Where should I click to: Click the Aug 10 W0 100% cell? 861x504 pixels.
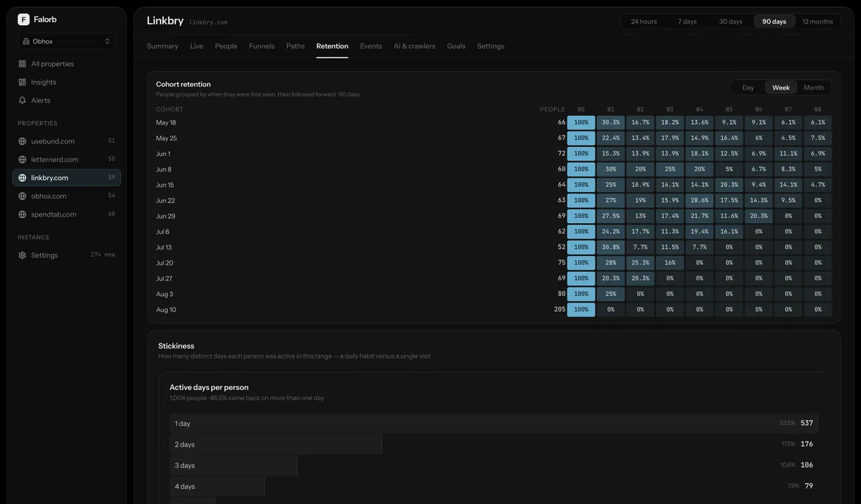(581, 310)
